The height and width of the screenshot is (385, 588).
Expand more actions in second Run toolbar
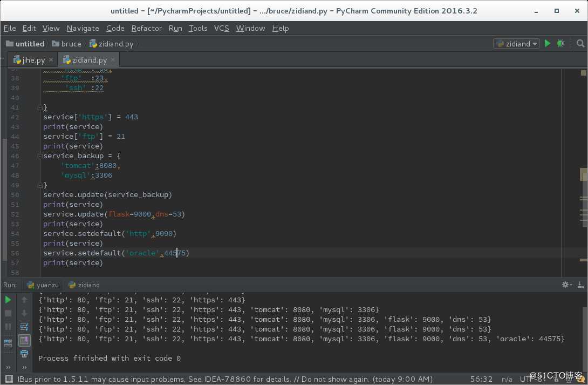(x=24, y=367)
